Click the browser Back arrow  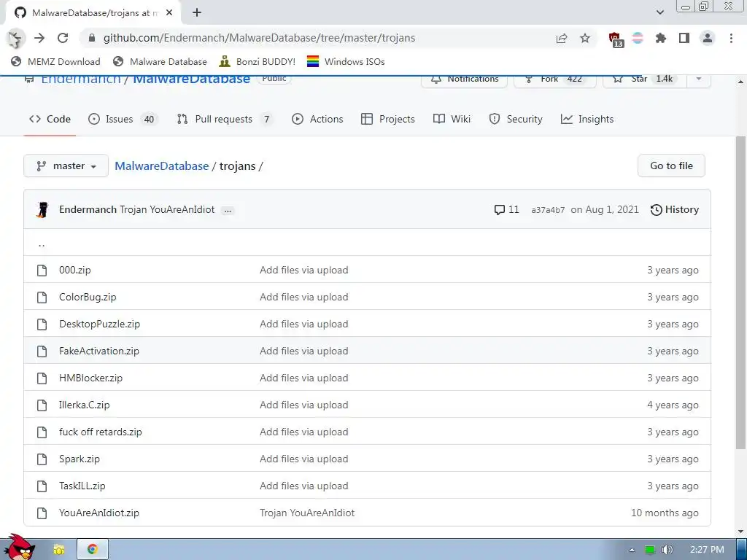(x=16, y=38)
